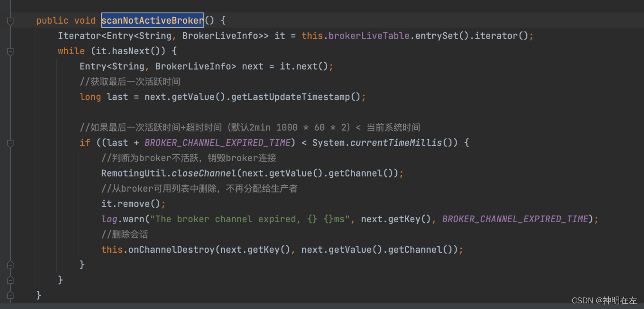Collapse the if block fold marker
Viewport: 644px width, 309px height.
click(10, 143)
